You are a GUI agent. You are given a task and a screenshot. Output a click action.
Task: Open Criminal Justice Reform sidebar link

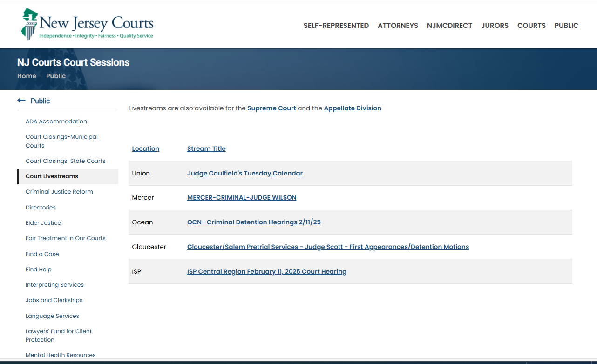(59, 192)
